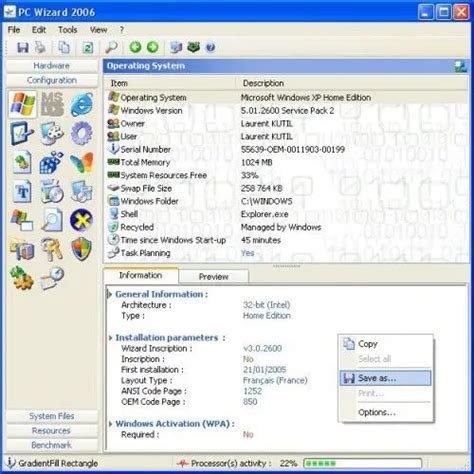Select the Owner row
474x474 pixels.
click(x=286, y=123)
